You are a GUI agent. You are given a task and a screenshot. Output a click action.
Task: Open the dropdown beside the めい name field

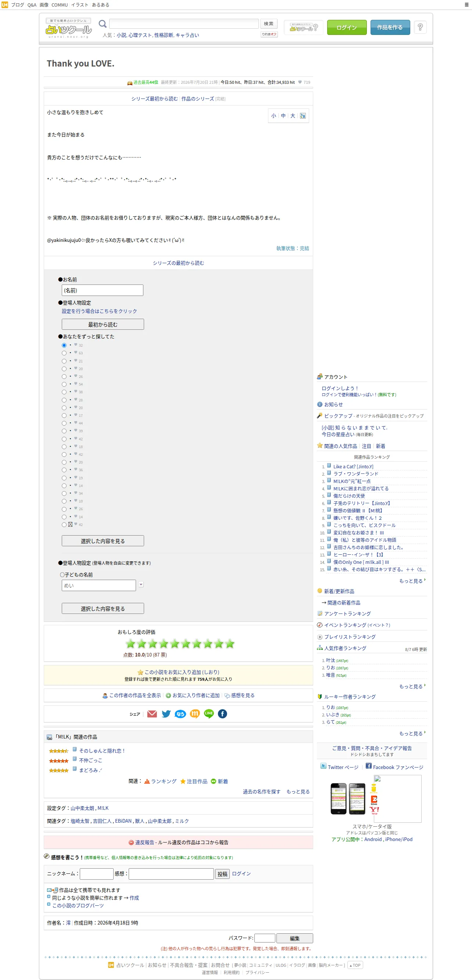[141, 584]
